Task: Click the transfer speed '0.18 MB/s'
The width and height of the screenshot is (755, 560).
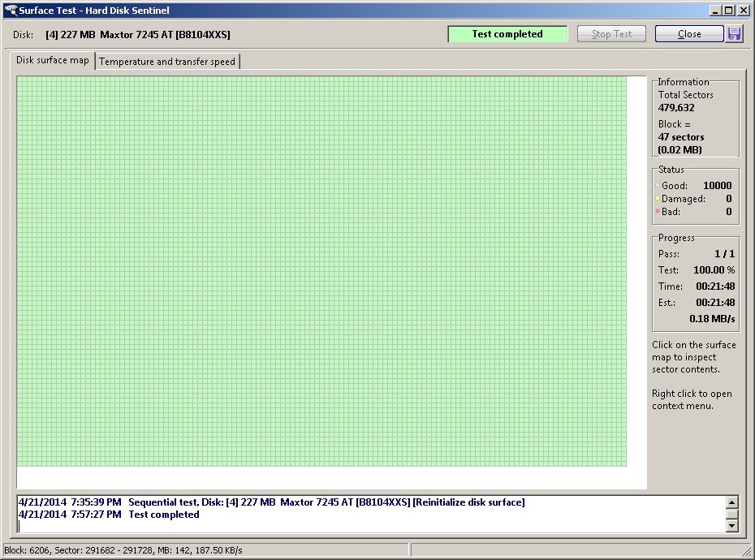Action: 712,319
